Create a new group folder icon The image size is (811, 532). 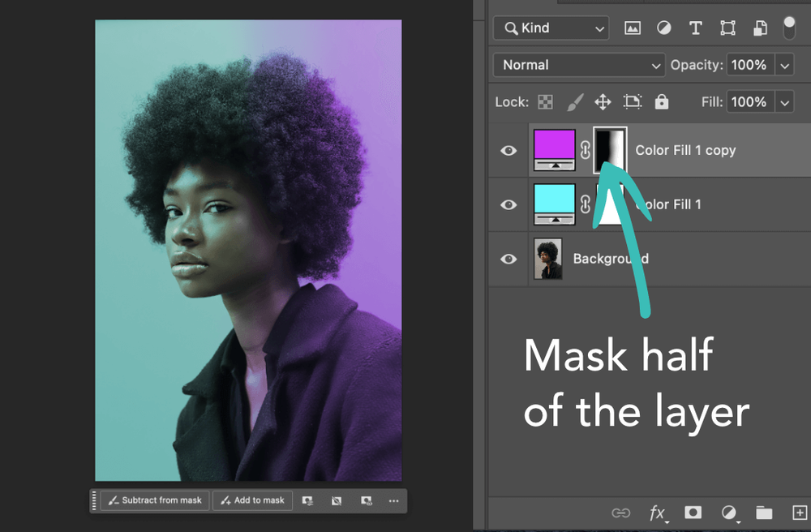[764, 513]
